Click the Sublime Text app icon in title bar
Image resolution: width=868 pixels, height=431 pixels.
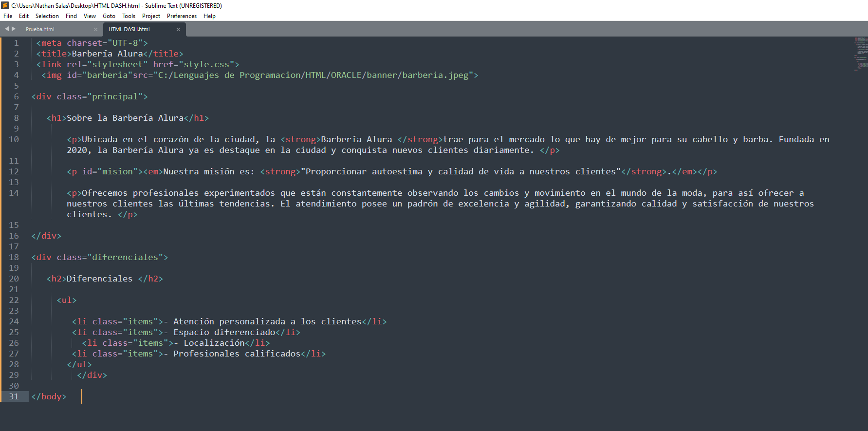[5, 5]
